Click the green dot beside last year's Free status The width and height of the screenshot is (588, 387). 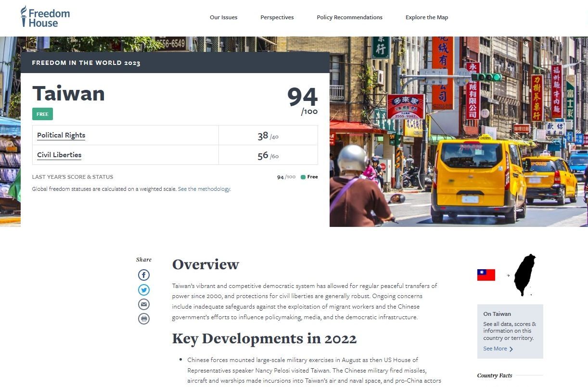coord(303,177)
